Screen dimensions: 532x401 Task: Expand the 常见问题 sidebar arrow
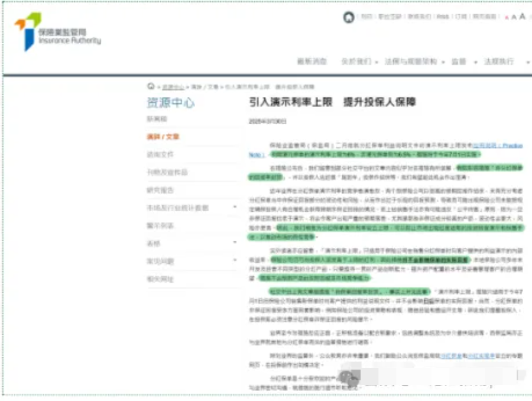235,261
